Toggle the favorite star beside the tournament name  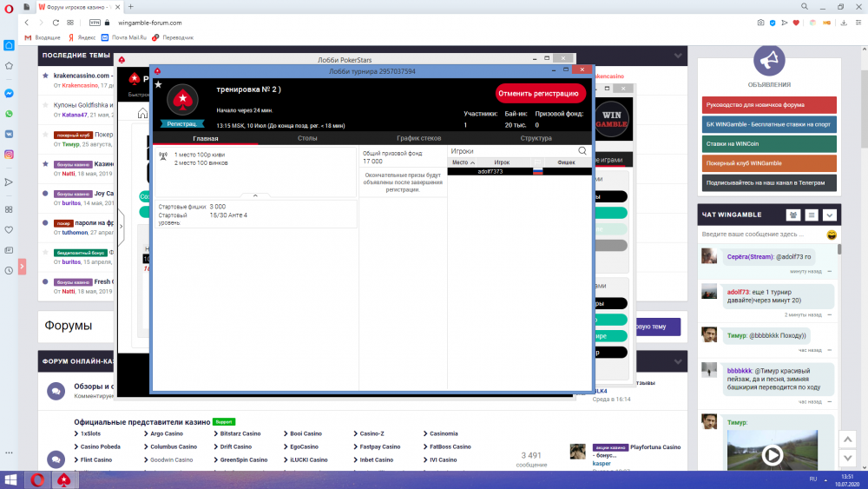point(158,85)
